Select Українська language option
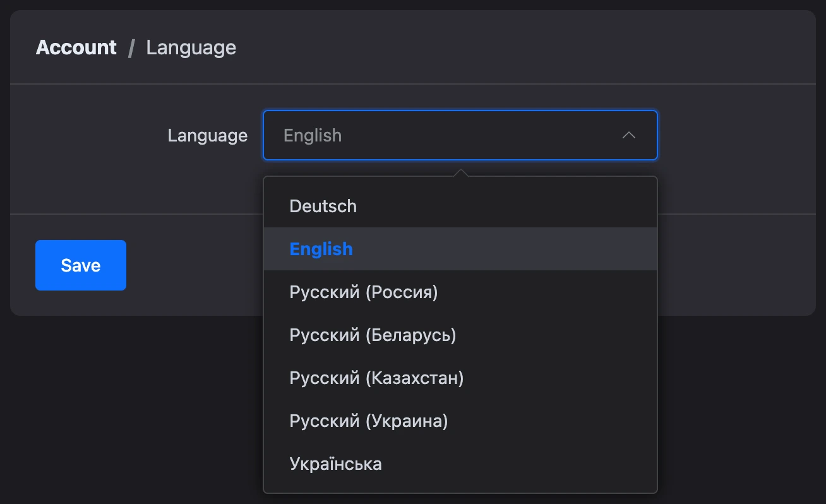The image size is (826, 504). click(460, 464)
